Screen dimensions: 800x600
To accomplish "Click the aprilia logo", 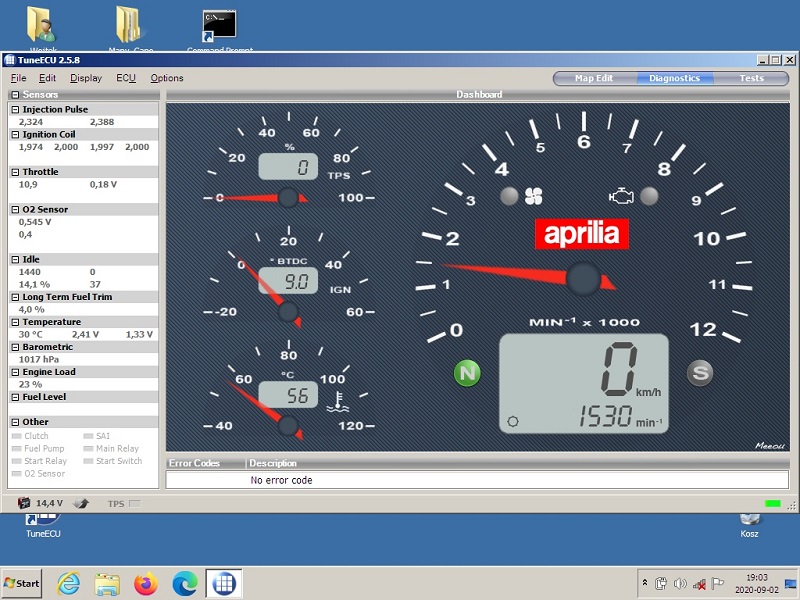I will point(582,234).
